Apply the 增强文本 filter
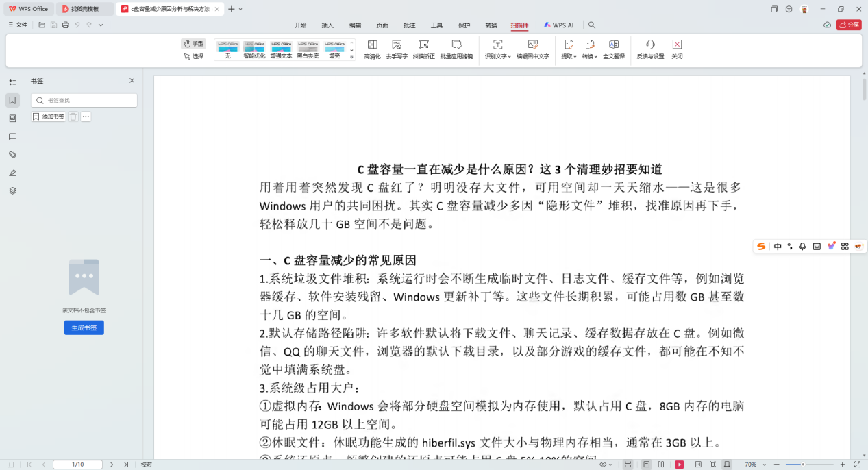Viewport: 868px width, 470px height. point(281,49)
